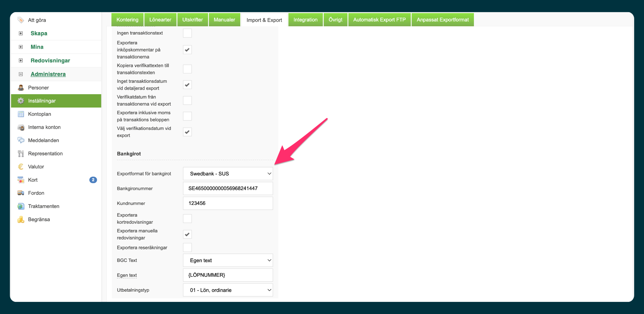Click the Valutor euro icon
The height and width of the screenshot is (314, 644).
21,167
